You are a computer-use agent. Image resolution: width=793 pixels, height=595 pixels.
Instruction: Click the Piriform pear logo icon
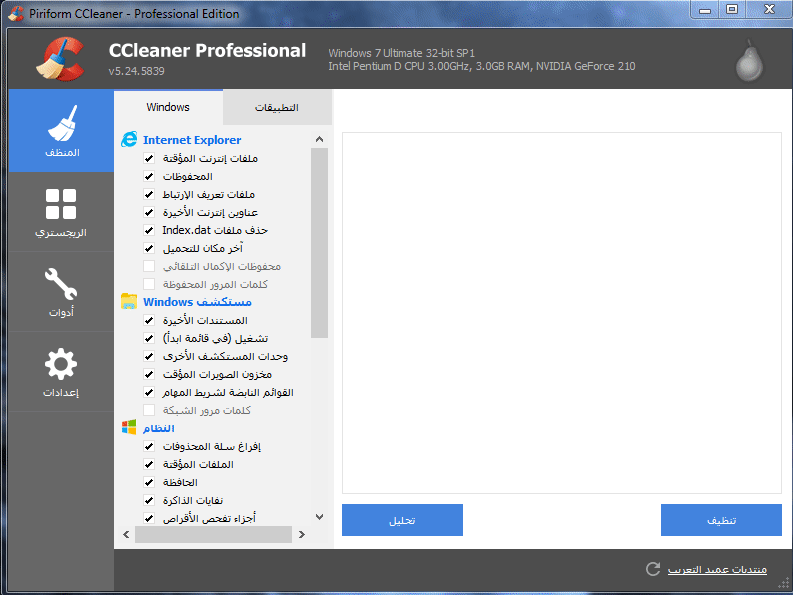tap(748, 60)
